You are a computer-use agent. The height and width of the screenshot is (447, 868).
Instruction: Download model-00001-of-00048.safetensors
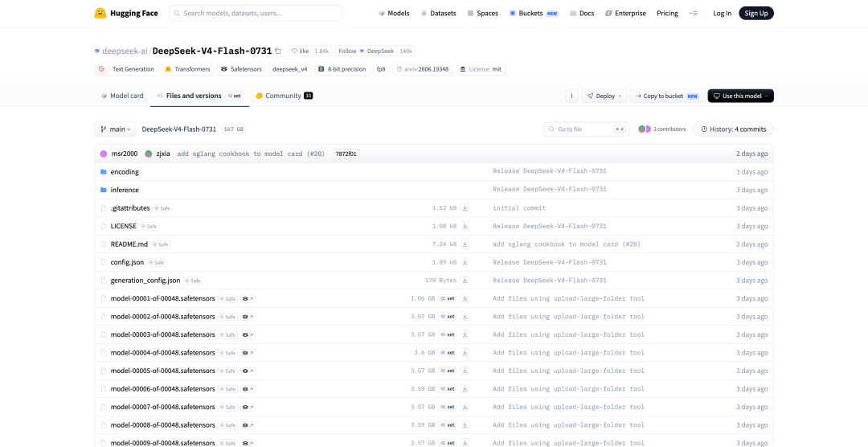[x=465, y=298]
